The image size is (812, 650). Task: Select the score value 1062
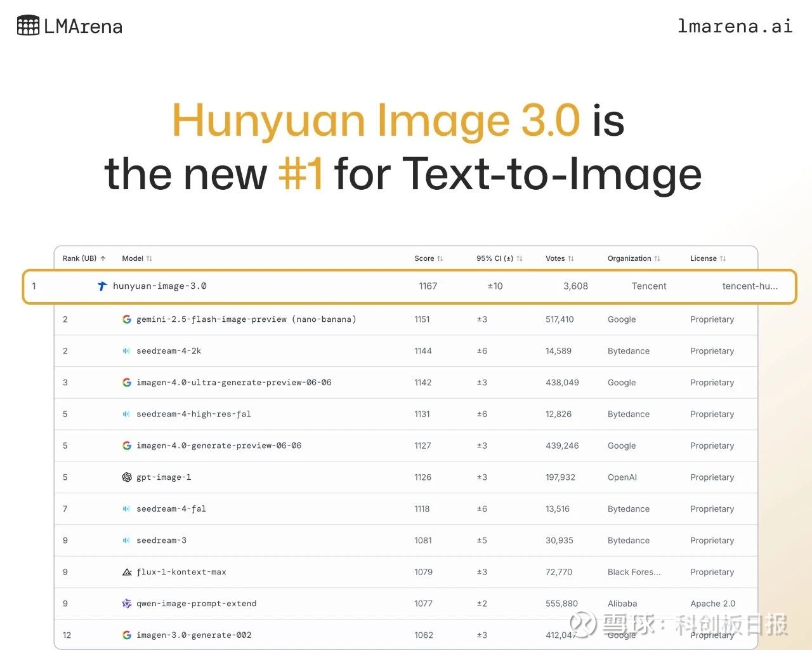pos(424,635)
